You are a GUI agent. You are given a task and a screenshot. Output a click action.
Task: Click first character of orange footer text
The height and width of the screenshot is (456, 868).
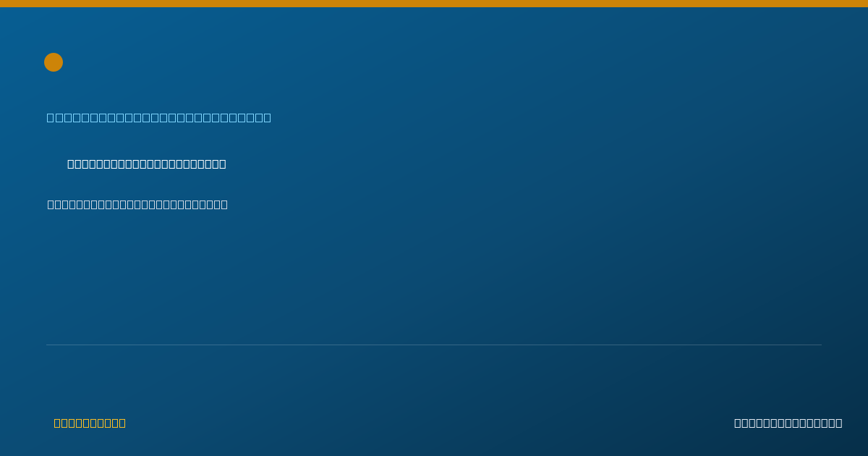click(57, 423)
